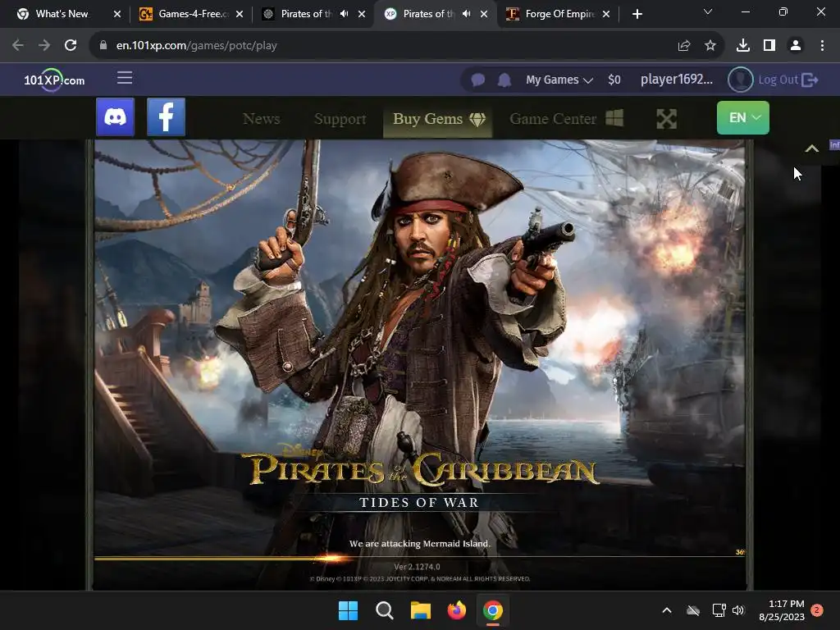840x630 pixels.
Task: Show hidden system tray icons
Action: coord(667,610)
